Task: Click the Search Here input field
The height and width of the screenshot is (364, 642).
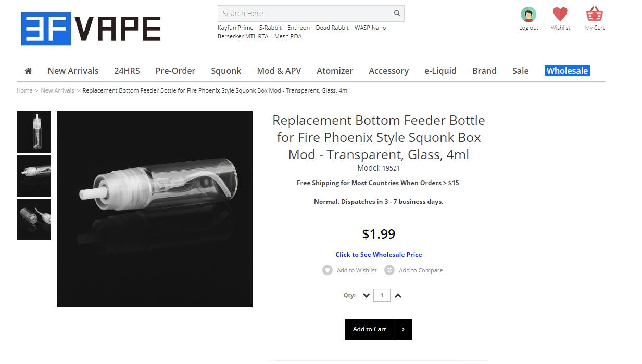Action: point(305,14)
